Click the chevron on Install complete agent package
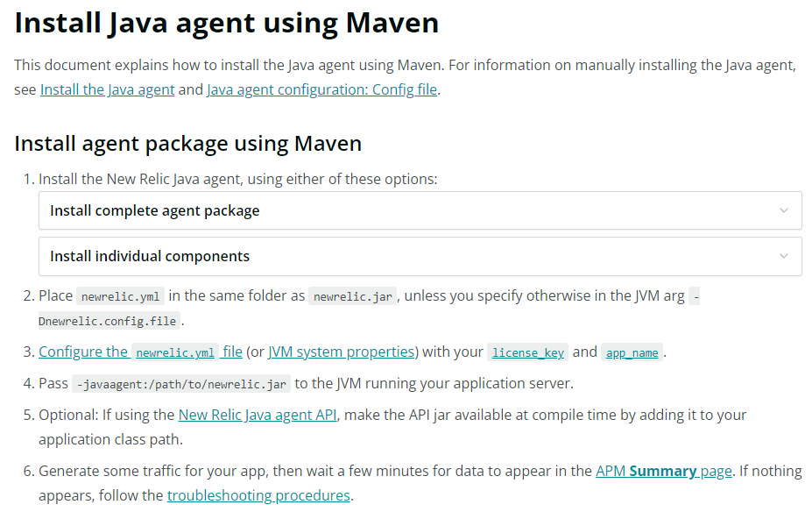The width and height of the screenshot is (812, 526). [783, 210]
